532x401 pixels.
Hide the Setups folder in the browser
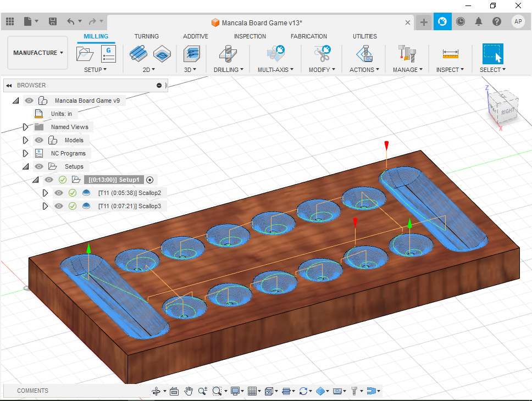click(38, 166)
